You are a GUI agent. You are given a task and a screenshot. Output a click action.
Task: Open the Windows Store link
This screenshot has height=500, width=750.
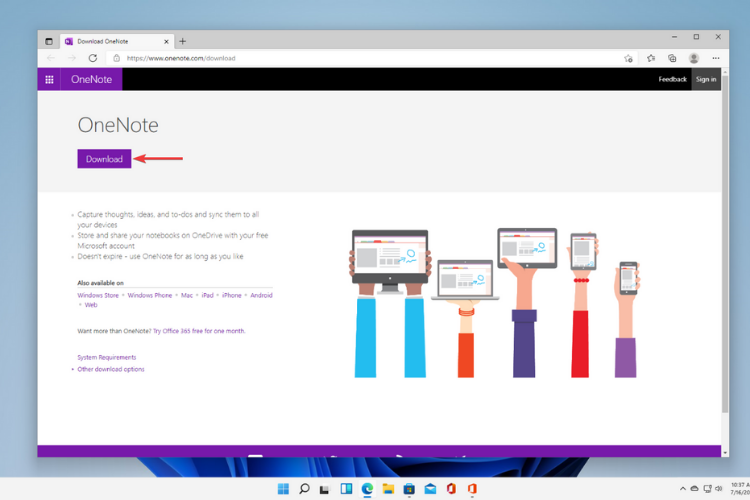coord(98,295)
